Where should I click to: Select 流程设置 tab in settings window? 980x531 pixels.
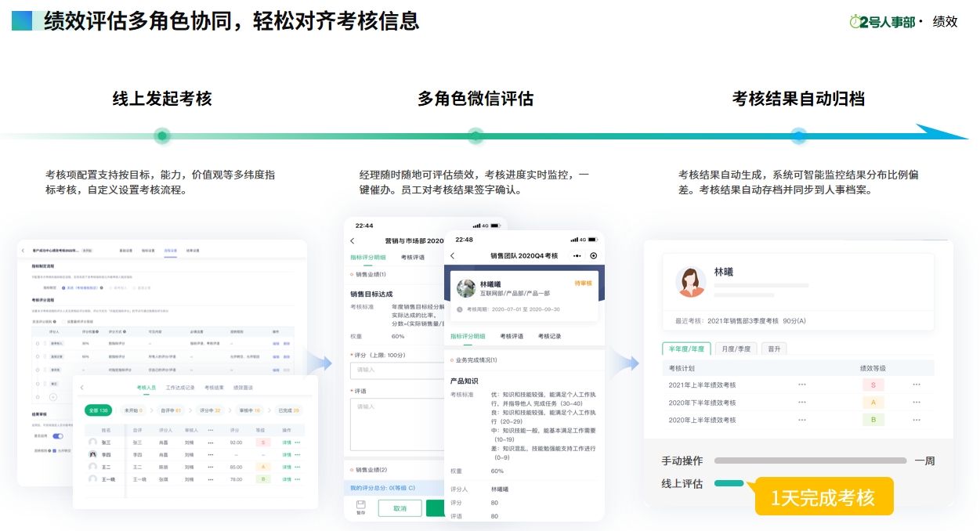(170, 251)
